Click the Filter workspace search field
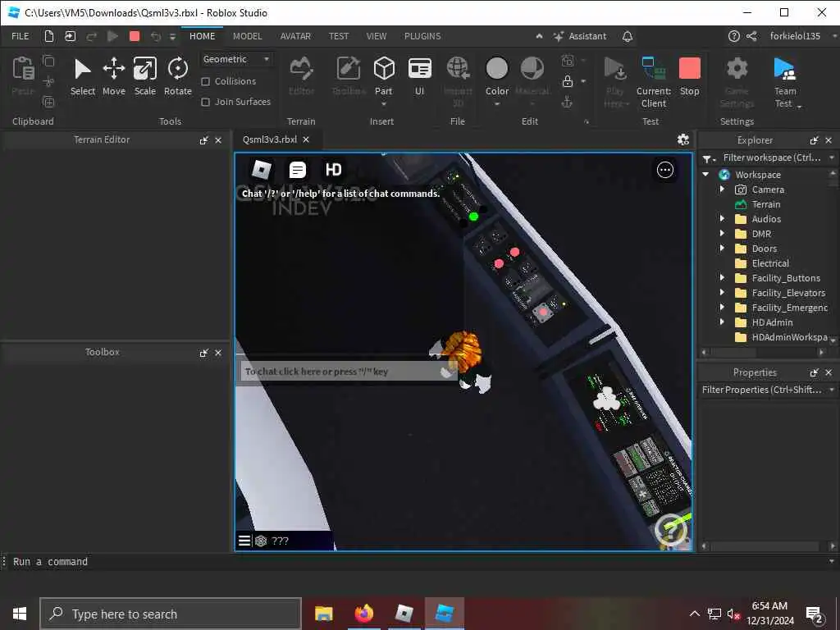 tap(771, 157)
